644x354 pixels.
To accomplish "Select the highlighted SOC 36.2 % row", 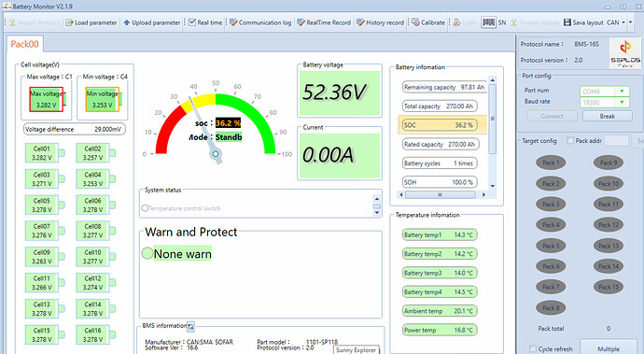I will click(x=442, y=125).
